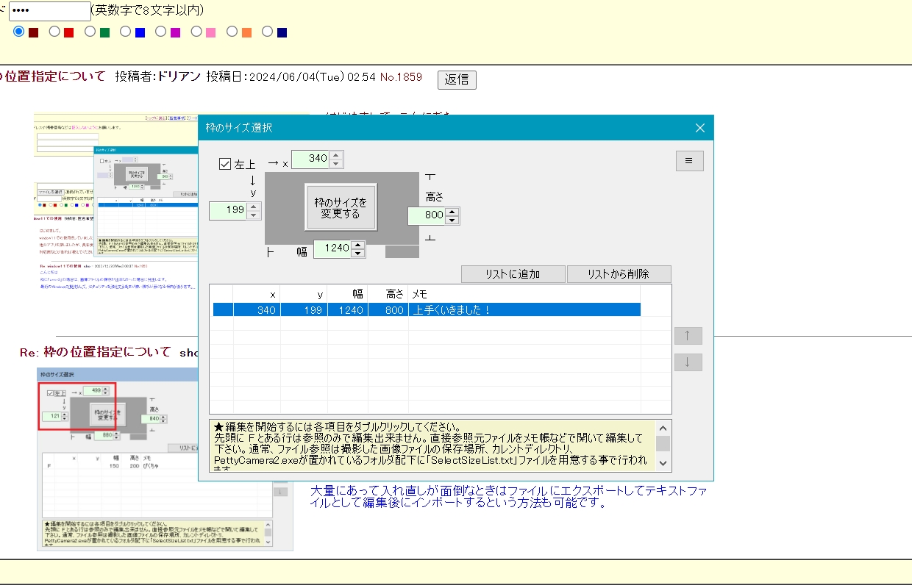Click the Re: 枠の位置指定について post title

click(x=96, y=352)
